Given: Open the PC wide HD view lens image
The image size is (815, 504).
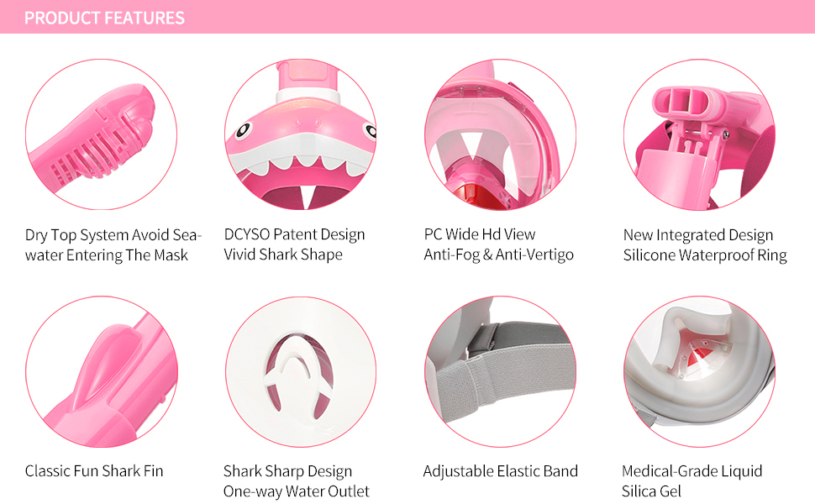Looking at the screenshot, I should click(500, 134).
